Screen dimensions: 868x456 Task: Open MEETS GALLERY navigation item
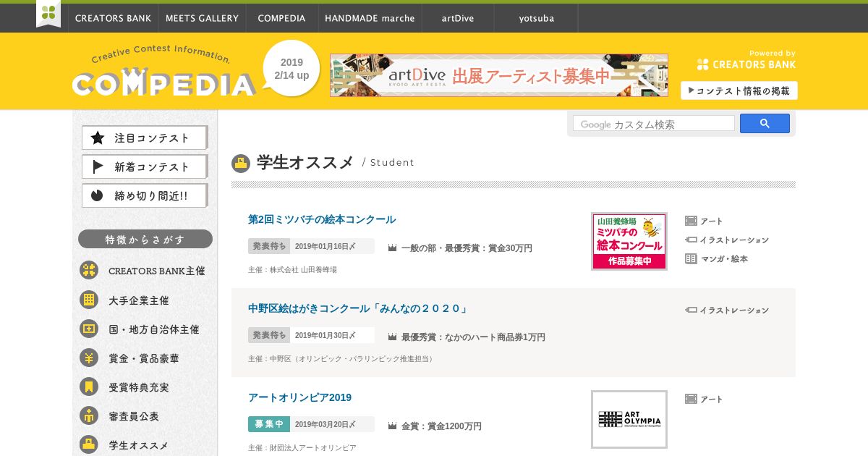202,18
